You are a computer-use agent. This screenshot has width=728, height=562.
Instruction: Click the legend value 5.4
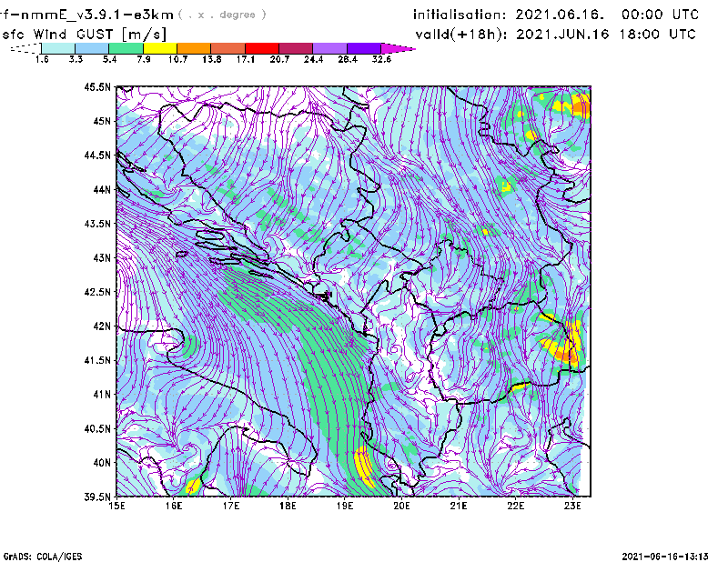(x=109, y=59)
